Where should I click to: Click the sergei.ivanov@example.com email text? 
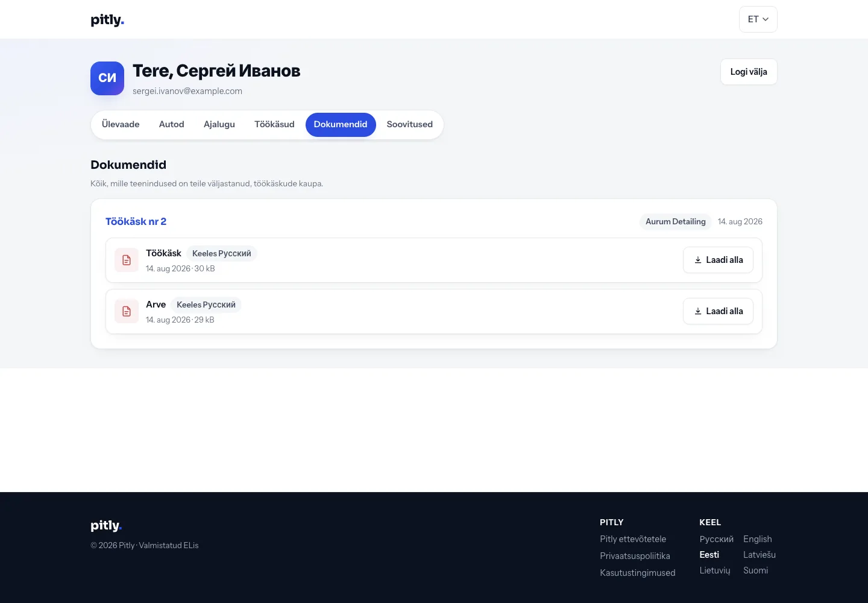187,91
